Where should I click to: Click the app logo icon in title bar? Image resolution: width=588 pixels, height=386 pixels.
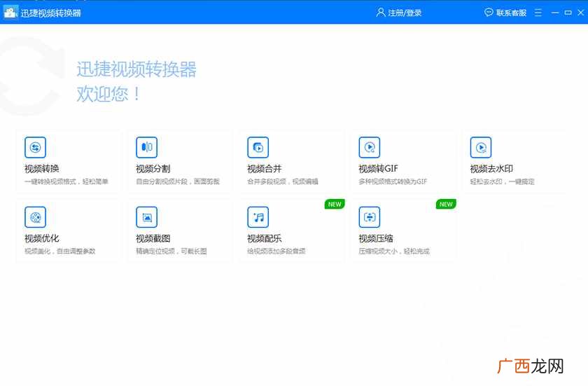[10, 13]
